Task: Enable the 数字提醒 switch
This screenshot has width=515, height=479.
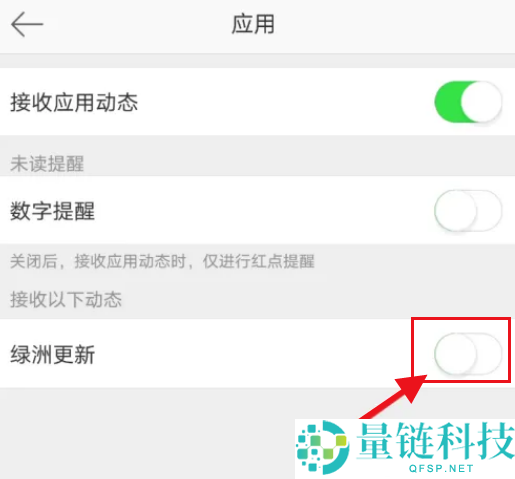Action: click(468, 210)
